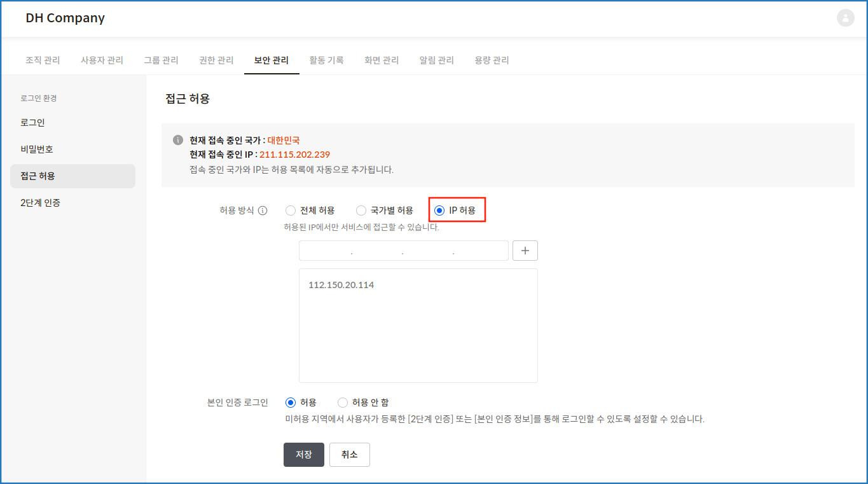Click the IP address input field
Image resolution: width=868 pixels, height=484 pixels.
click(x=404, y=251)
